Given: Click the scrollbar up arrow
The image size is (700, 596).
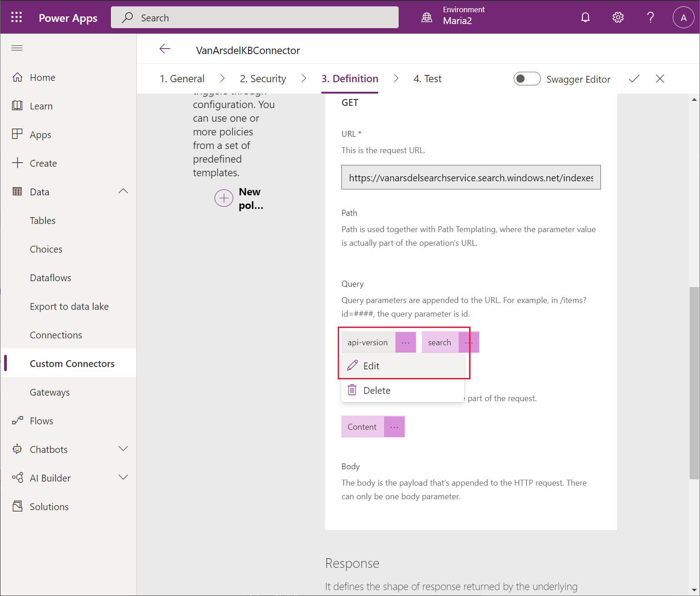Looking at the screenshot, I should [694, 99].
